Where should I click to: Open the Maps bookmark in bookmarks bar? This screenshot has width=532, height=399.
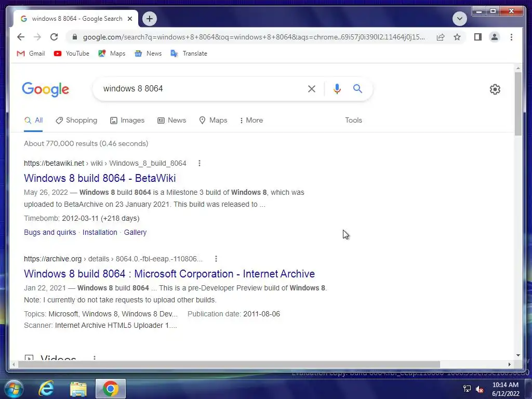point(112,54)
